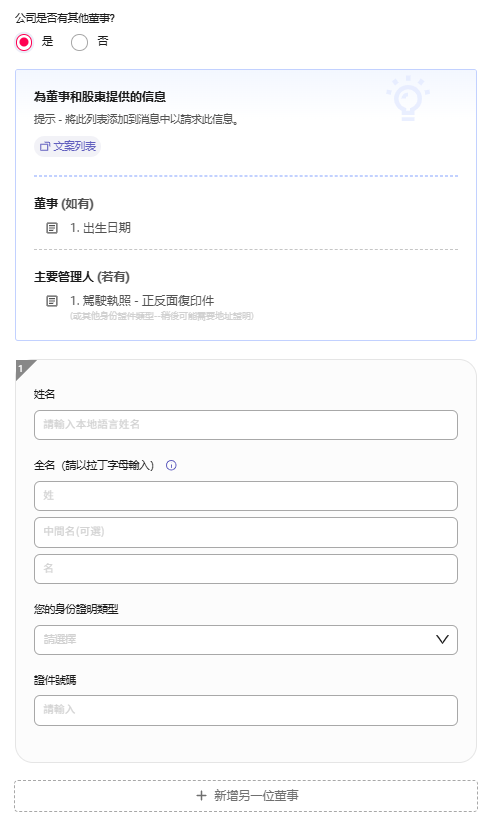Click the 1. 駕駛執照 - 正反面復印件 item
491x832 pixels.
coord(142,301)
